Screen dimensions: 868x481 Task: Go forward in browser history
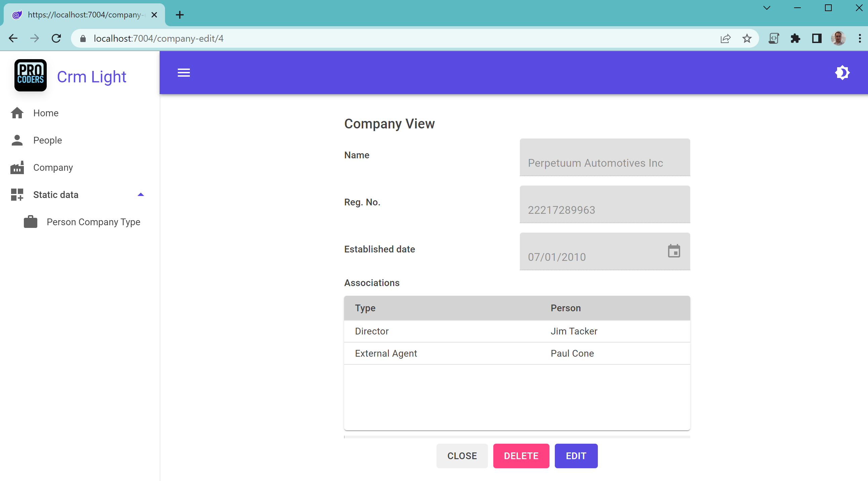pos(34,38)
